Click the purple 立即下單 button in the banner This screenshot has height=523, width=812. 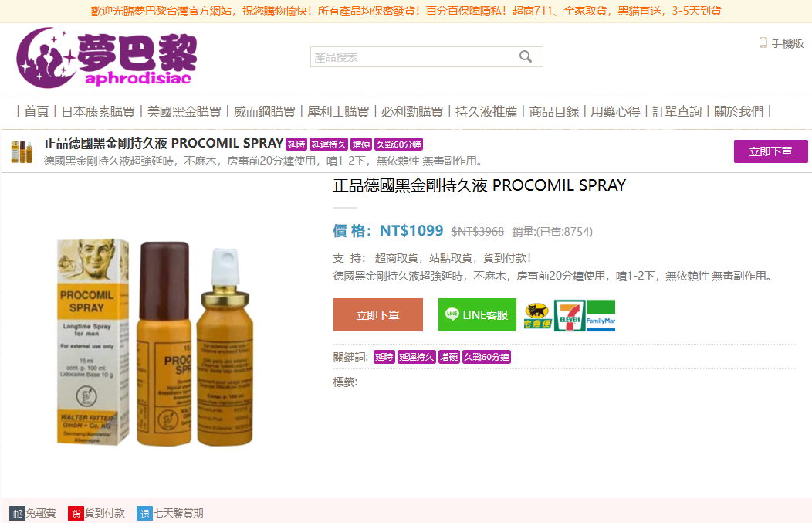pyautogui.click(x=770, y=151)
